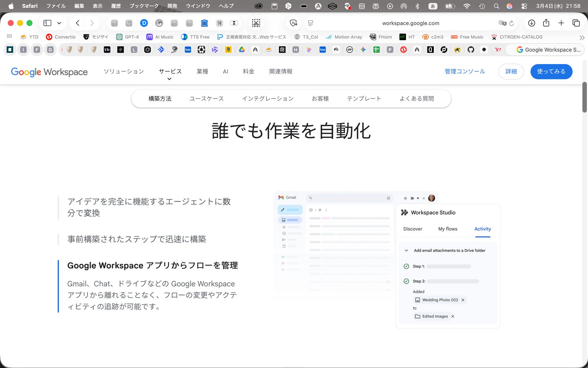Toggle the Safari sidebar

click(x=47, y=23)
